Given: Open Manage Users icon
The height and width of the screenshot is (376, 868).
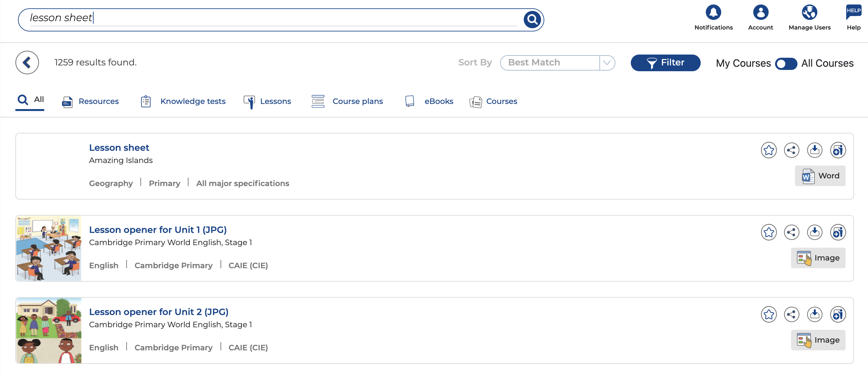Looking at the screenshot, I should 809,13.
